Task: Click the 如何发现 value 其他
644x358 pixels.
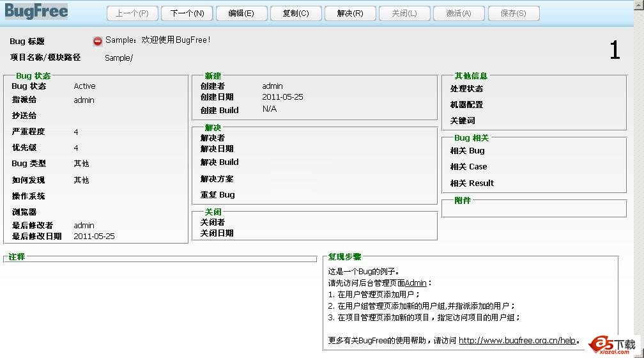Action: click(81, 180)
